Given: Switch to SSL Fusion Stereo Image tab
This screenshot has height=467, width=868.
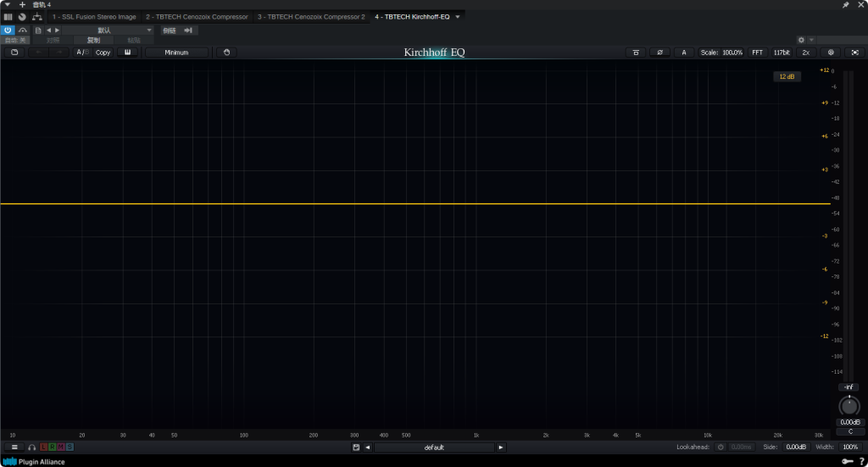Looking at the screenshot, I should pyautogui.click(x=94, y=17).
